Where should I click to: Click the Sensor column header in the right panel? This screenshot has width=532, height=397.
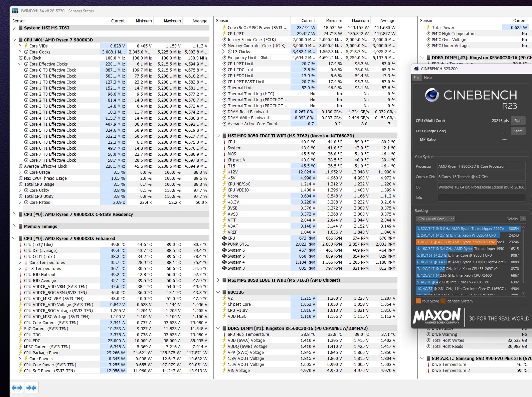(426, 21)
